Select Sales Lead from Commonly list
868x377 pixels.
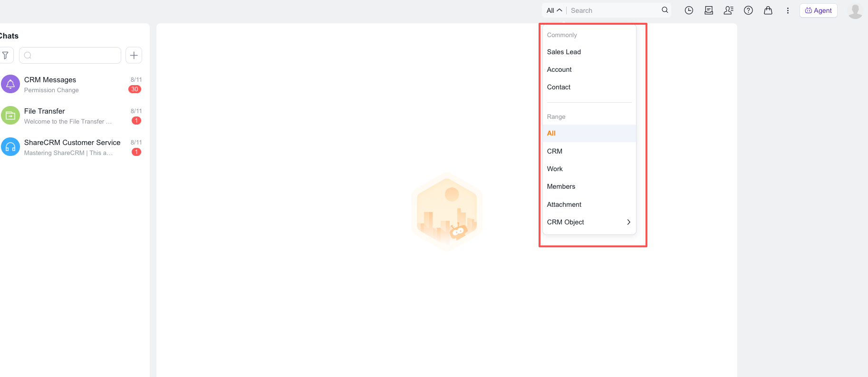tap(589, 52)
